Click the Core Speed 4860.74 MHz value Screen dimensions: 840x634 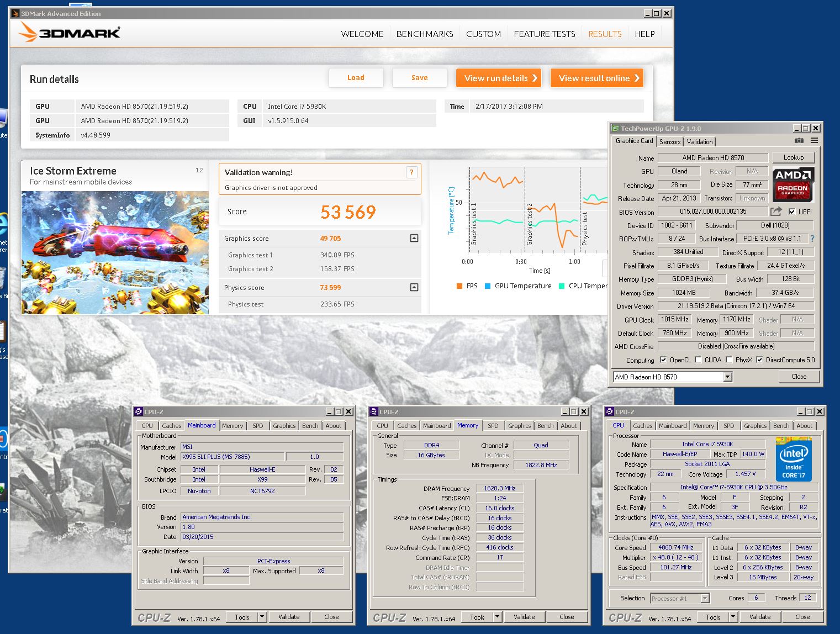click(x=676, y=548)
